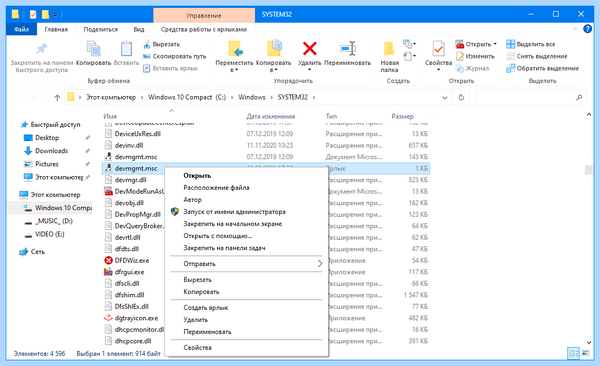
Task: Click the Paste (Вставить) ribbon icon
Action: click(x=126, y=49)
